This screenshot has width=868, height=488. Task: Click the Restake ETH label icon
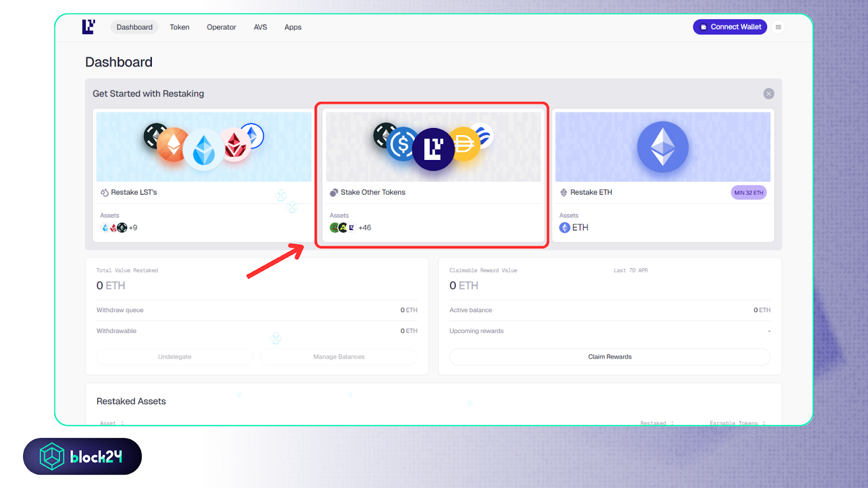coord(564,192)
